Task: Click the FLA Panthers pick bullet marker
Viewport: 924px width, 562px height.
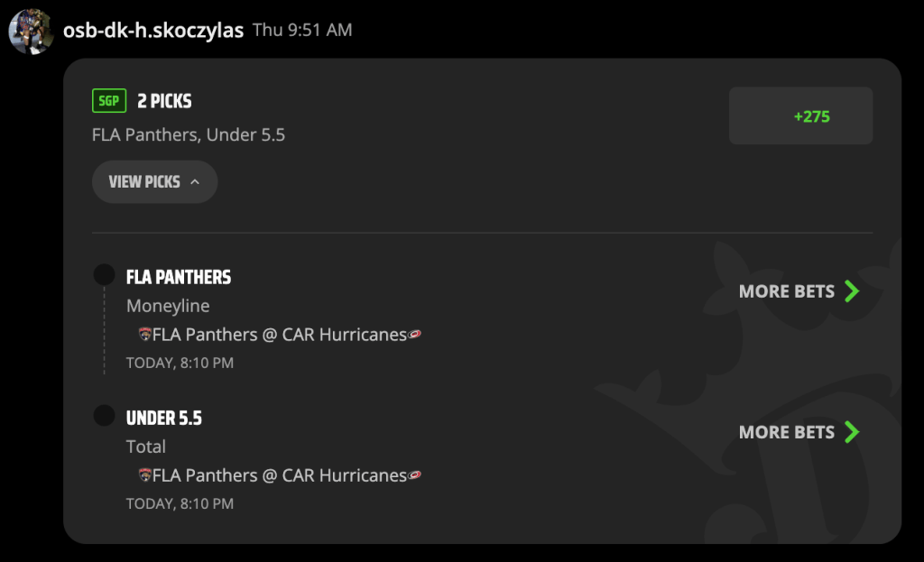Action: click(105, 274)
